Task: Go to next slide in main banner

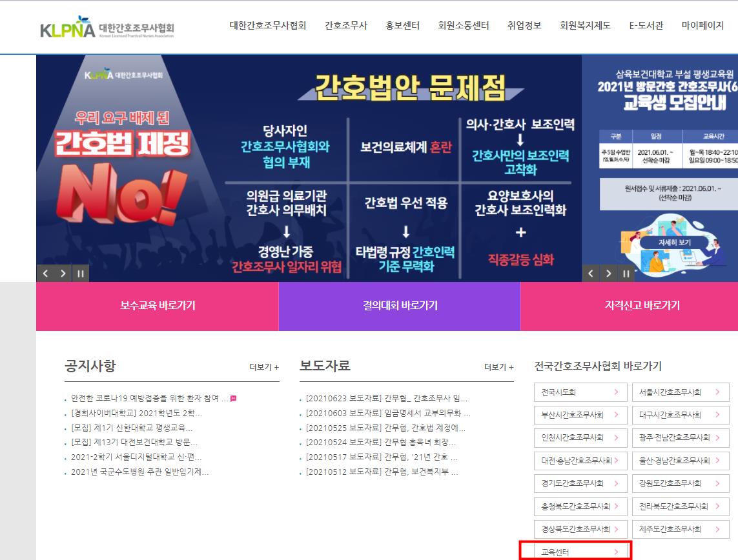Action: (x=63, y=274)
